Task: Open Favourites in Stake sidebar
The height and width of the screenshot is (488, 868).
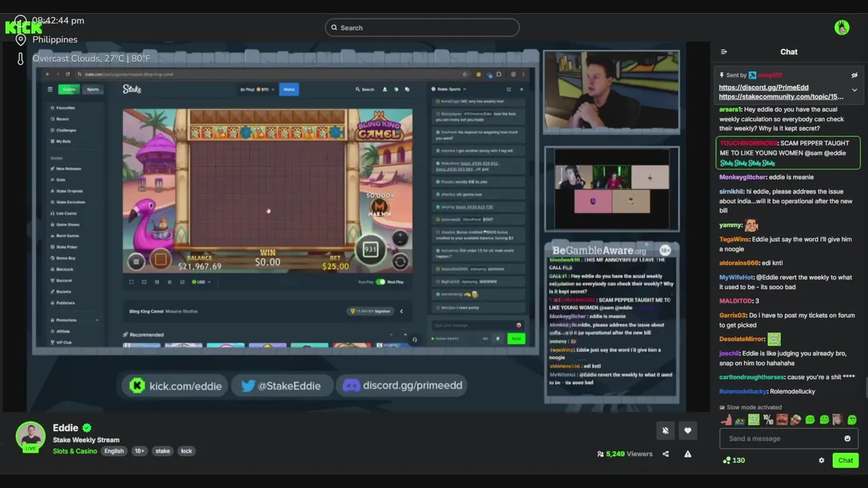Action: pos(62,108)
